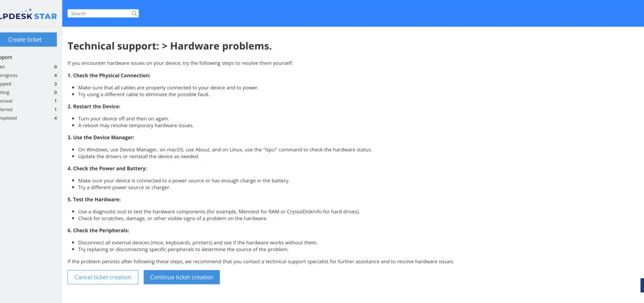
Task: Click 'Try a different power source or charger.'
Action: [x=124, y=188]
